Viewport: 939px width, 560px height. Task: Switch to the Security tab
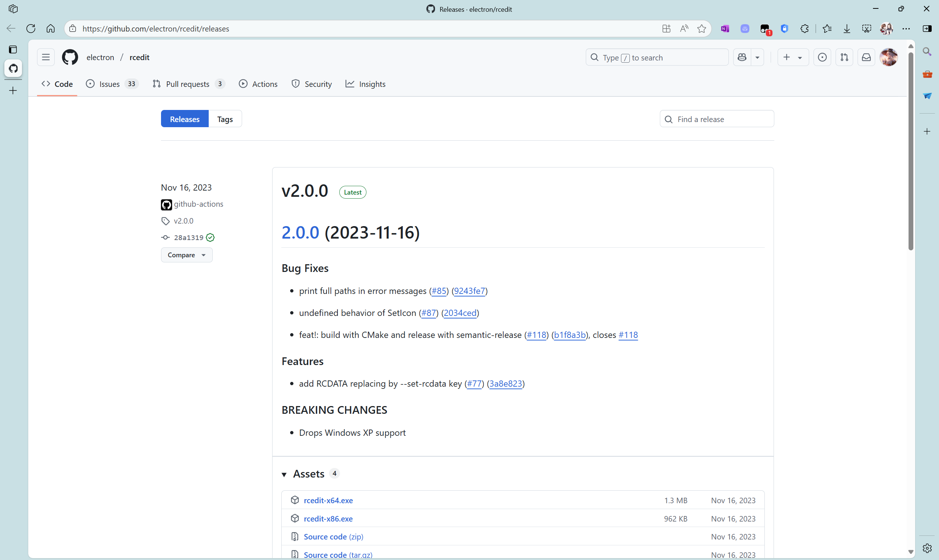coord(311,84)
